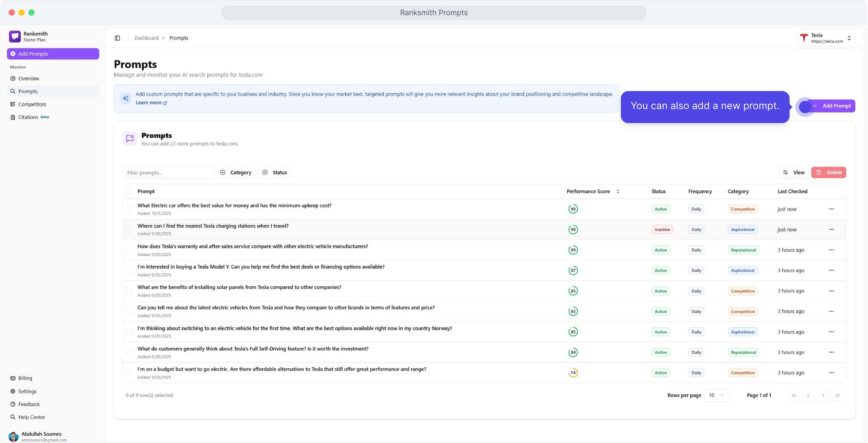Open the Category filter dropdown
This screenshot has height=443, width=868.
(236, 173)
